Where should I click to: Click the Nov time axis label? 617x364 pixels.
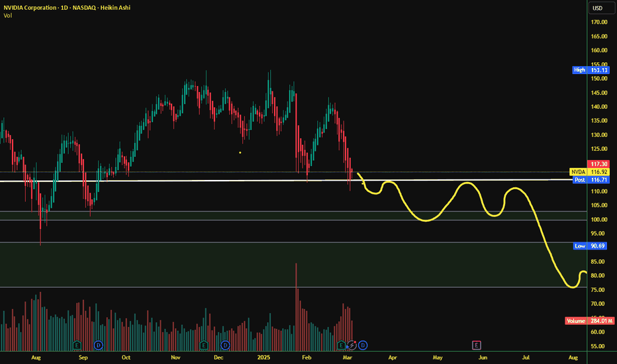tap(175, 357)
